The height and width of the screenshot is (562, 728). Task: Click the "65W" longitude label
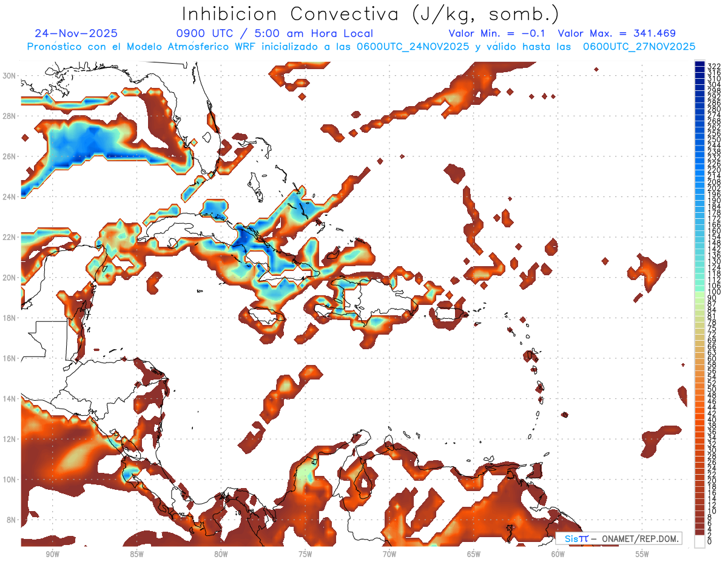(x=474, y=554)
